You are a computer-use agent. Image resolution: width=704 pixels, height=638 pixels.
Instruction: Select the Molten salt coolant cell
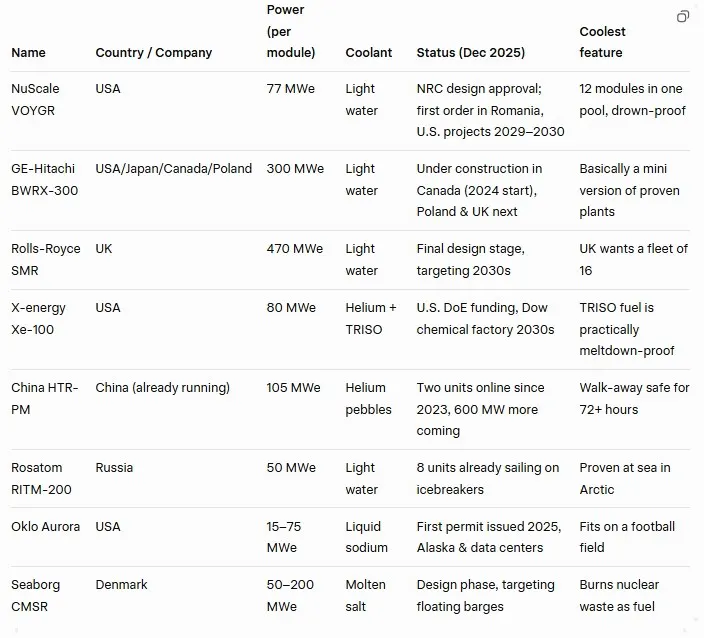pyautogui.click(x=365, y=595)
